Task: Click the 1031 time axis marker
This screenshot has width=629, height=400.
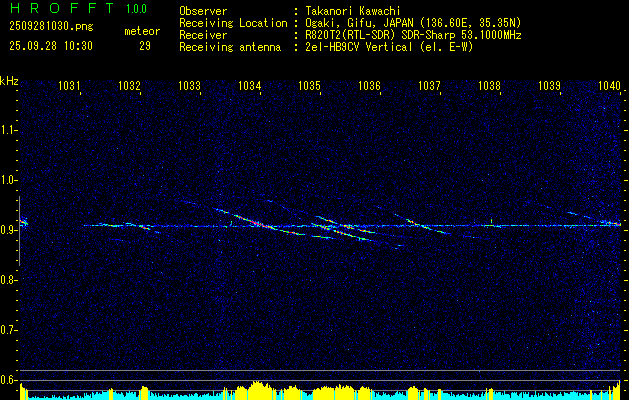Action: [69, 85]
